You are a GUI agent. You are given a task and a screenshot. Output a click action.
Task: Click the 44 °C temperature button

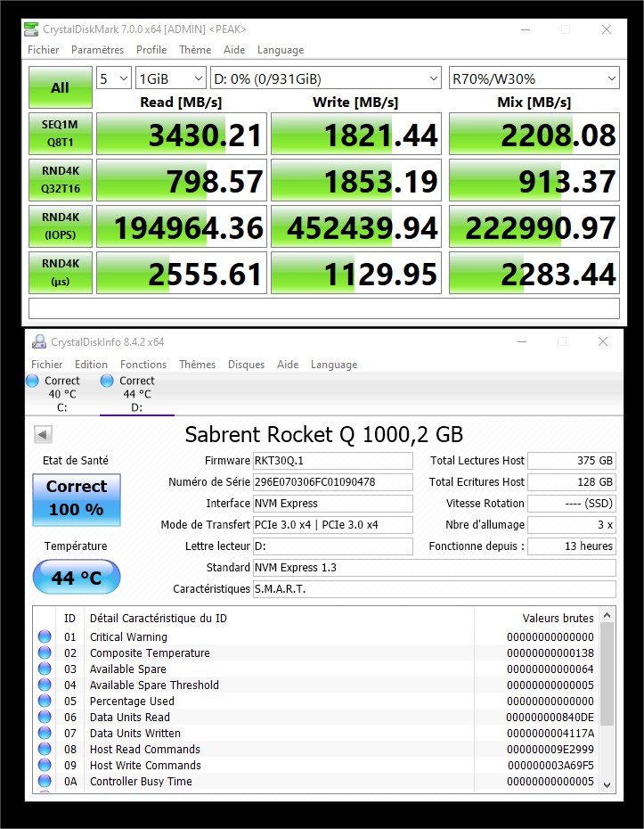coord(77,578)
